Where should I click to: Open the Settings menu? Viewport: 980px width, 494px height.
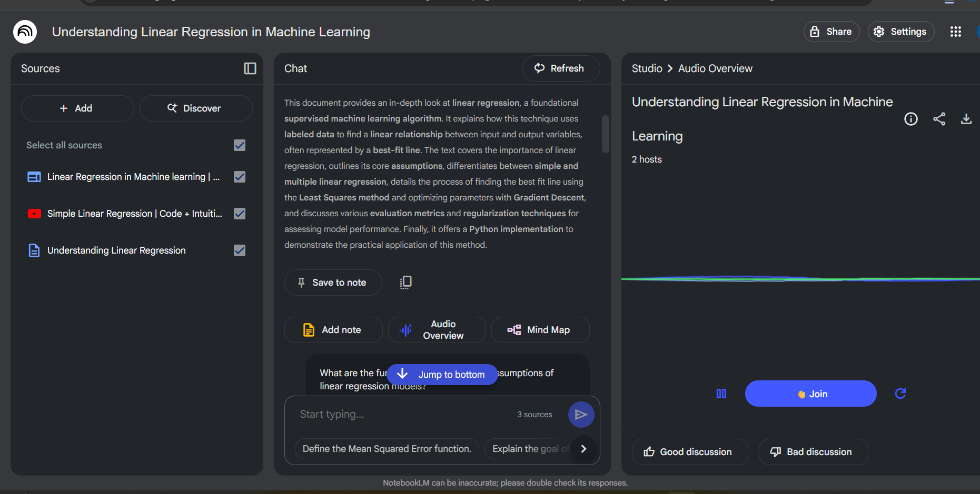(x=900, y=32)
